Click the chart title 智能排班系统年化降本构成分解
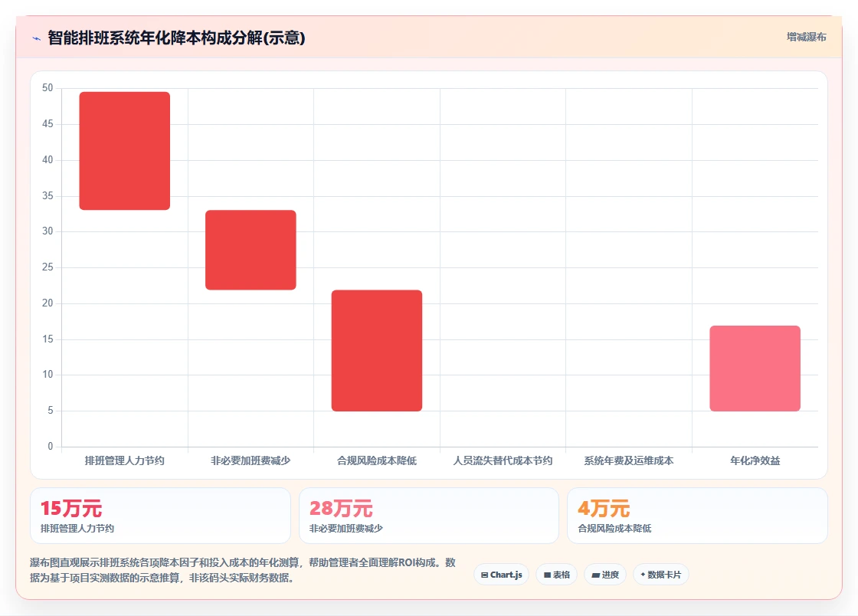 tap(176, 38)
